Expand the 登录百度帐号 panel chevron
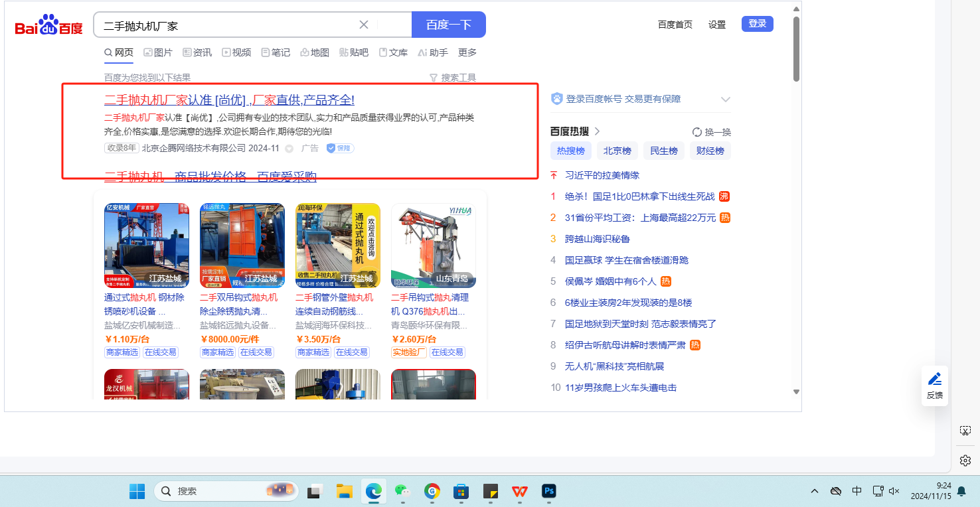This screenshot has width=980, height=507. (725, 100)
